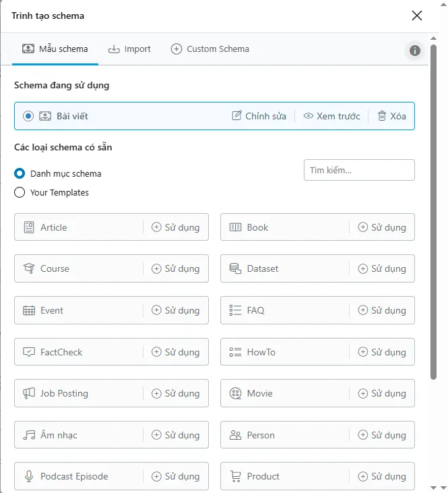
Task: Click the info icon near the tabs
Action: [415, 51]
